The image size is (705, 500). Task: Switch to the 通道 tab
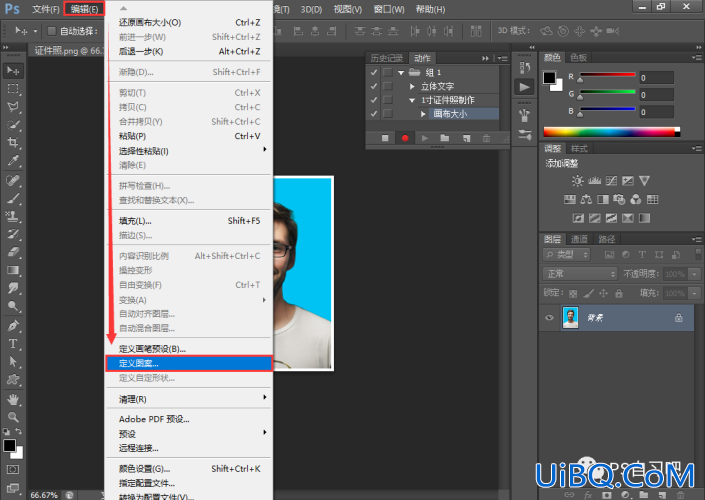click(580, 239)
